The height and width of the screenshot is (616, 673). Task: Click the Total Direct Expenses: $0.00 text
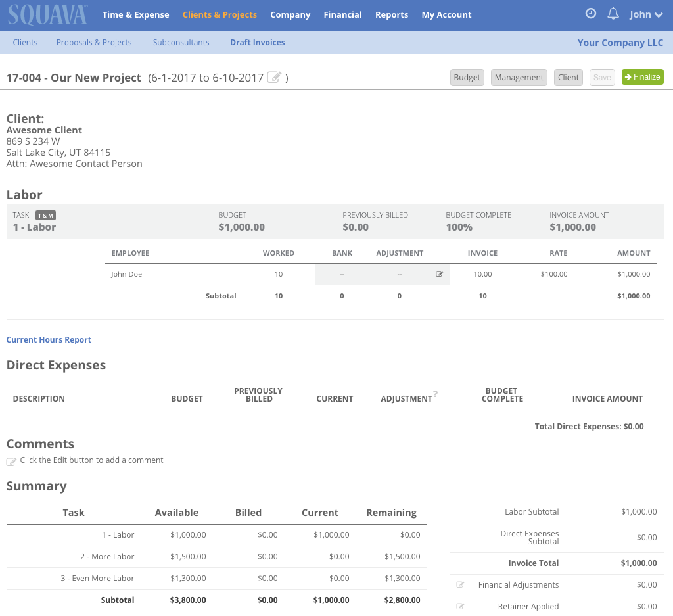(x=589, y=426)
